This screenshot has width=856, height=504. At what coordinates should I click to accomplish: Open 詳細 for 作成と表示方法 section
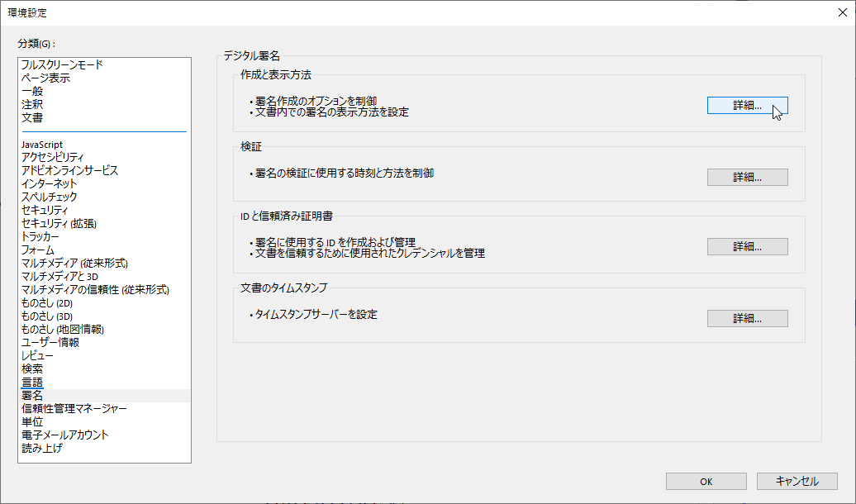click(747, 106)
